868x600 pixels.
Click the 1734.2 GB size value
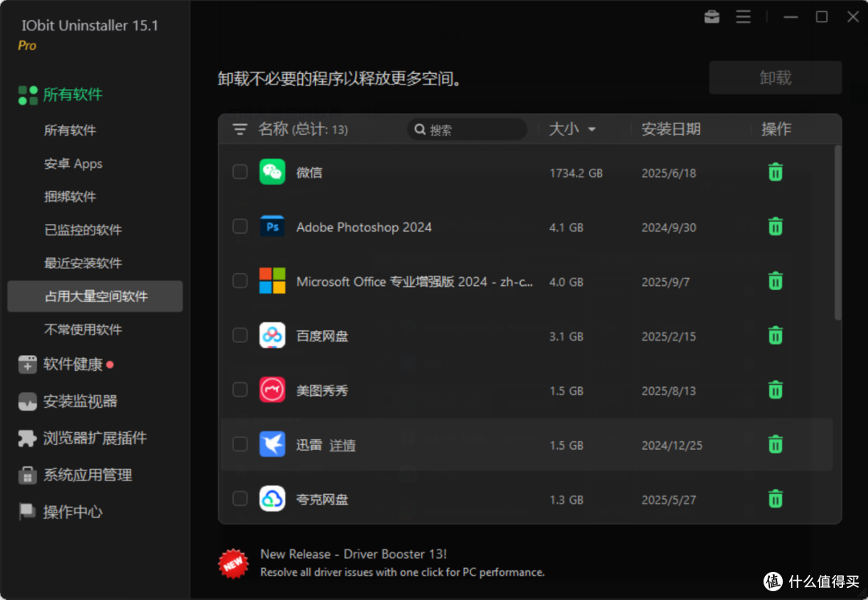(575, 173)
